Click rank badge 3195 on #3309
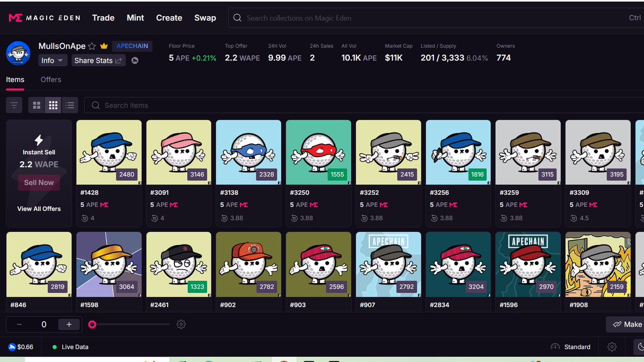 tap(617, 174)
